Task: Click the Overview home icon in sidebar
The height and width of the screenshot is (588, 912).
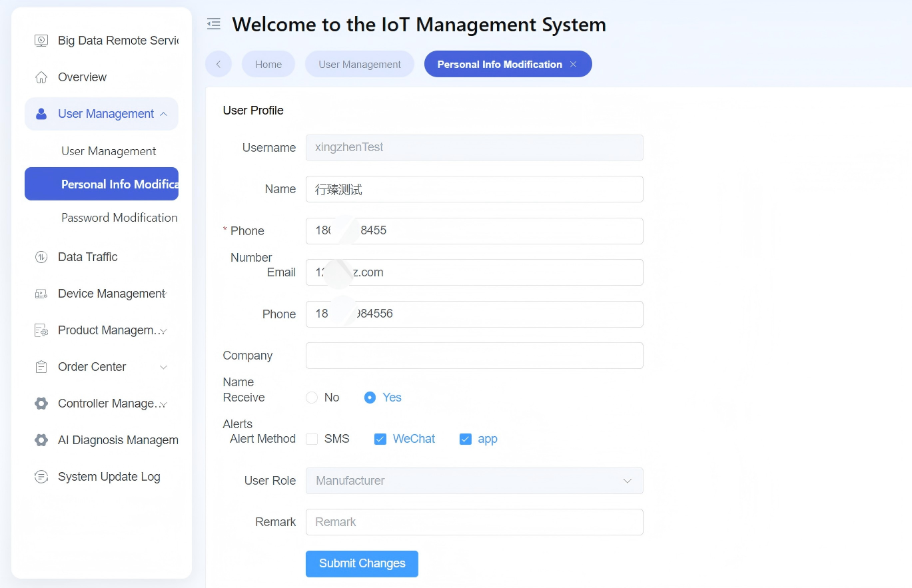Action: tap(41, 77)
